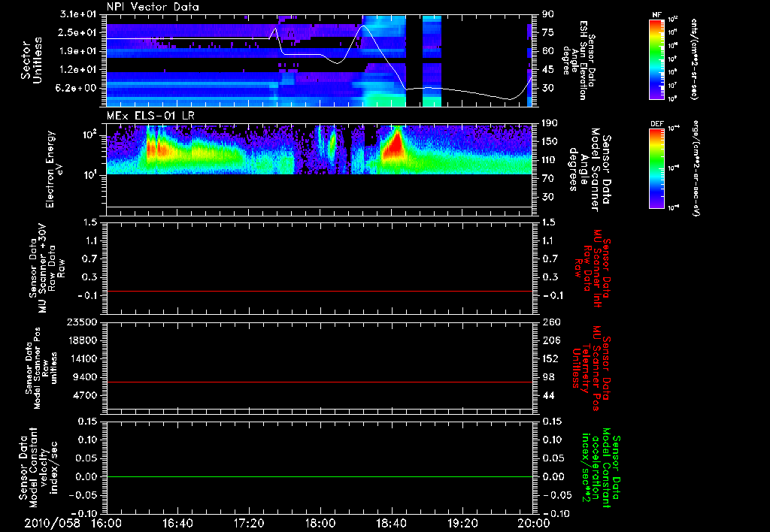Viewport: 770px width, 532px height.
Task: Click the "9400" scanner position tick value
Action: pyautogui.click(x=84, y=377)
